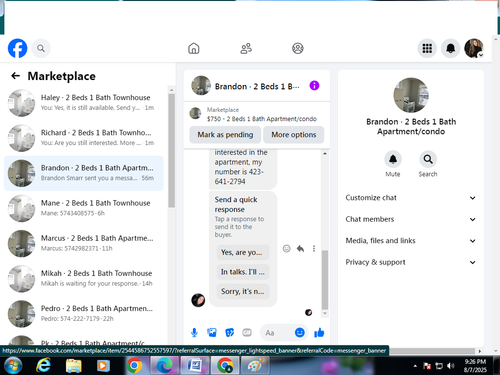Screen dimensions: 500x375
Task: Open the nine-dot Menu grid
Action: pos(427,48)
